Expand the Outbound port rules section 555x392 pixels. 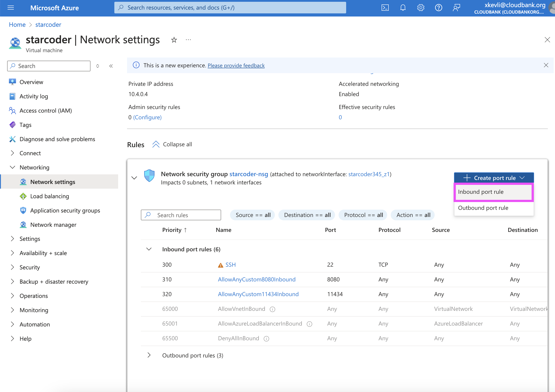(x=149, y=355)
